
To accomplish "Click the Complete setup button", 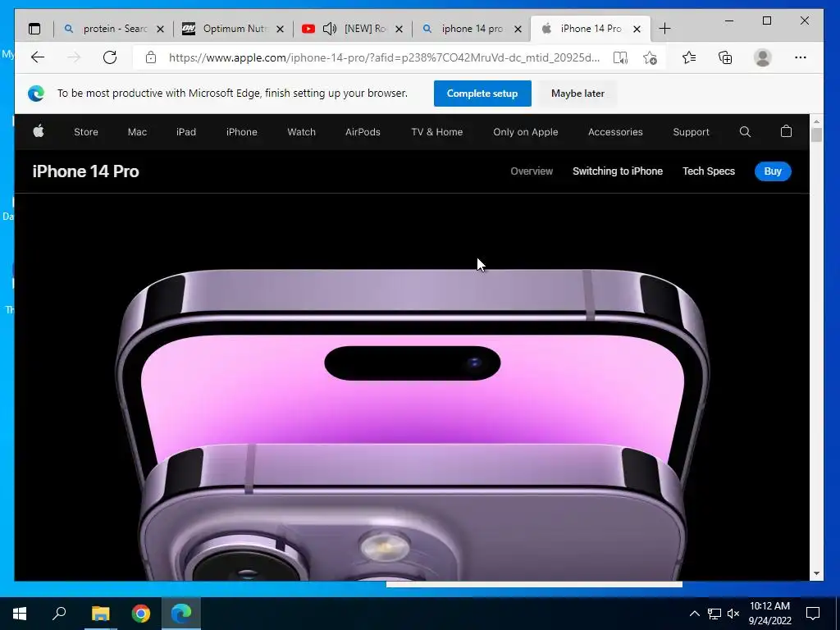I will click(x=482, y=94).
